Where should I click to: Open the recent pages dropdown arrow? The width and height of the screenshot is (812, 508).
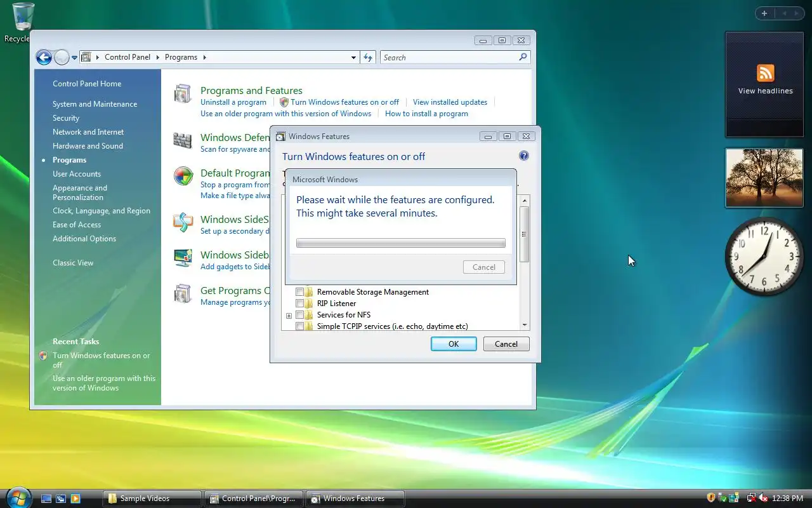click(x=74, y=58)
